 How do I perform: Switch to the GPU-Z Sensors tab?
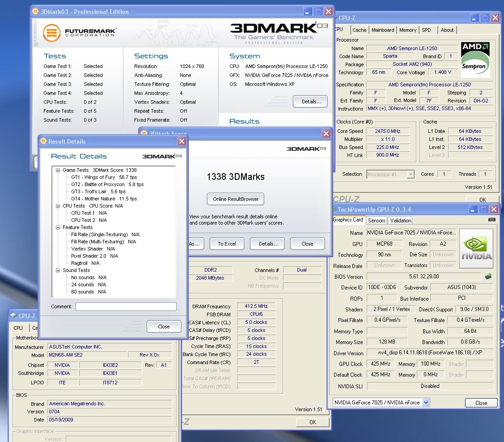click(x=377, y=220)
